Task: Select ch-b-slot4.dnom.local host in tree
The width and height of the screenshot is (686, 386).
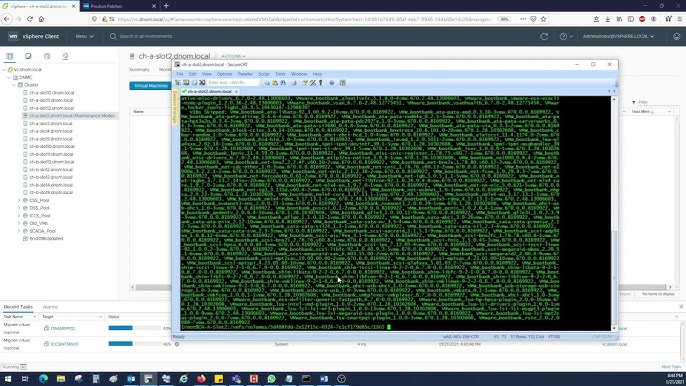Action: coord(51,185)
